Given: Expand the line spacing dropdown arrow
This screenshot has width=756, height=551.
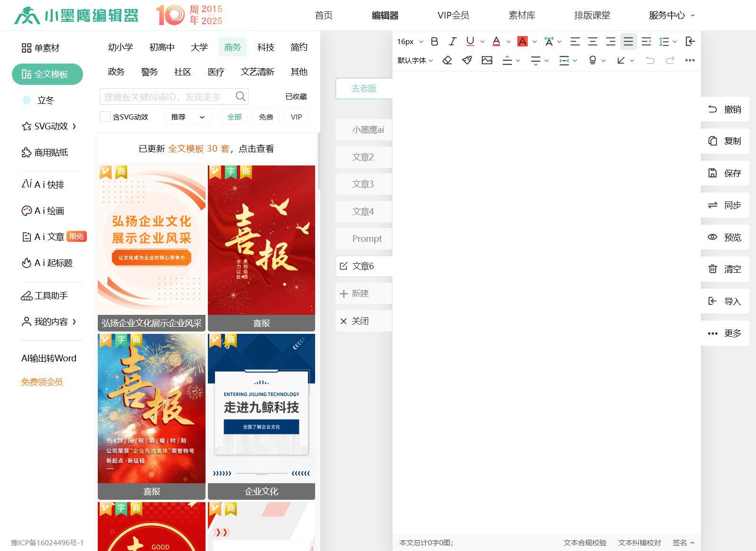Looking at the screenshot, I should coord(675,42).
